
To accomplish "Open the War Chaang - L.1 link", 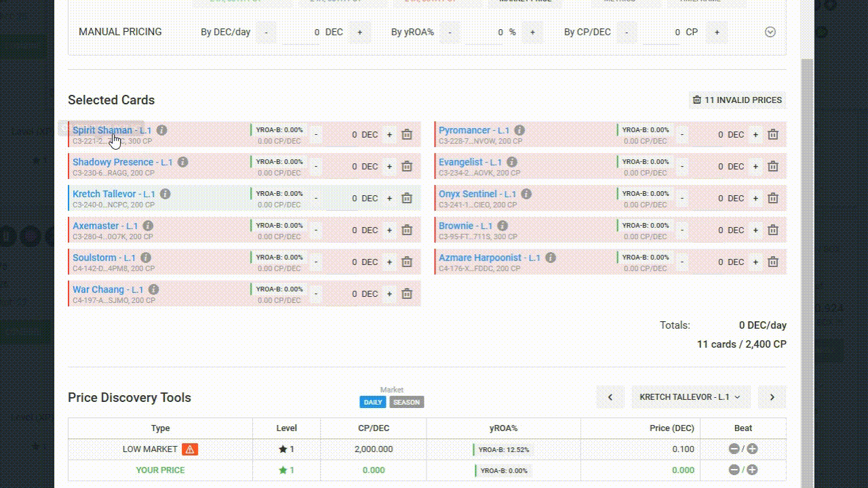I will [108, 289].
